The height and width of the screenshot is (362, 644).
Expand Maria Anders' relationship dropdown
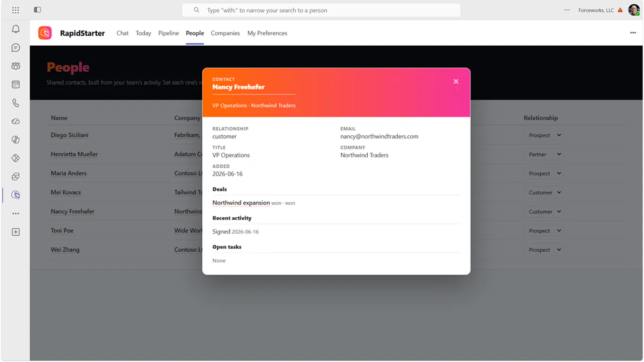544,173
